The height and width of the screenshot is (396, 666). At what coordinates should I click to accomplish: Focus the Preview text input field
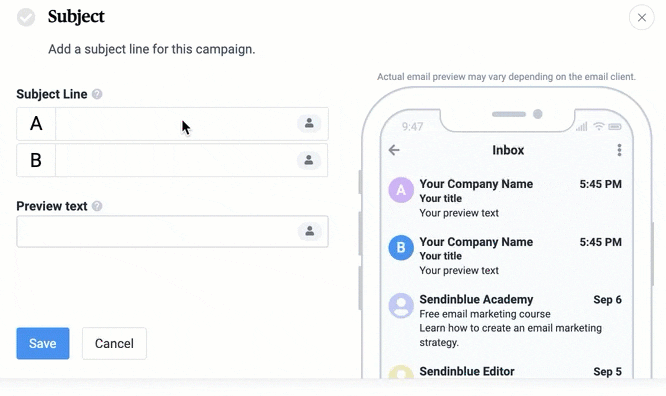click(172, 232)
